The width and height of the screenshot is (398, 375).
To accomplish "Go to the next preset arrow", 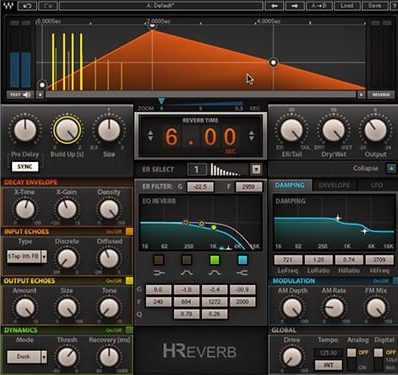I will 295,6.
